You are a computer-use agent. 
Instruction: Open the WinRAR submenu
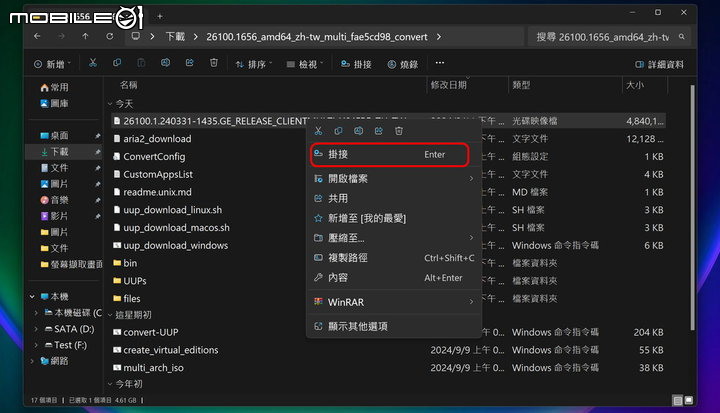(394, 302)
